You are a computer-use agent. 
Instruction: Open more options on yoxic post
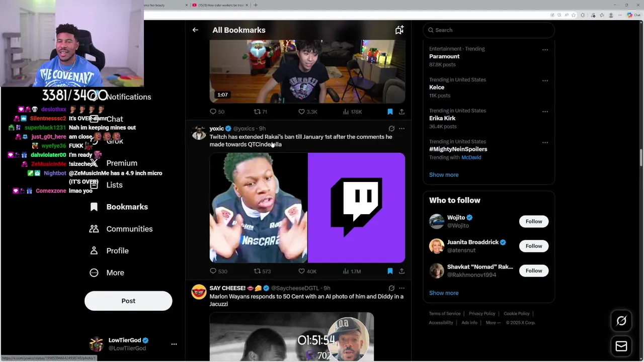click(401, 129)
